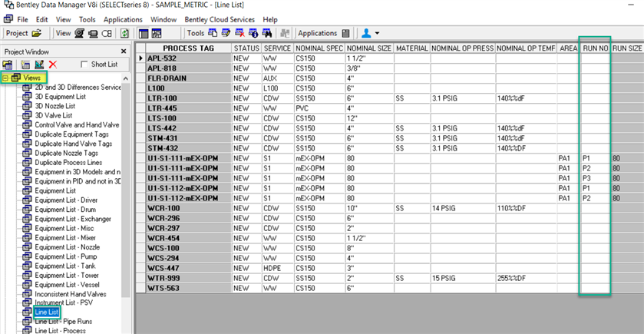Click the edit record pencil tool icon
644x334 pixels.
click(x=226, y=33)
